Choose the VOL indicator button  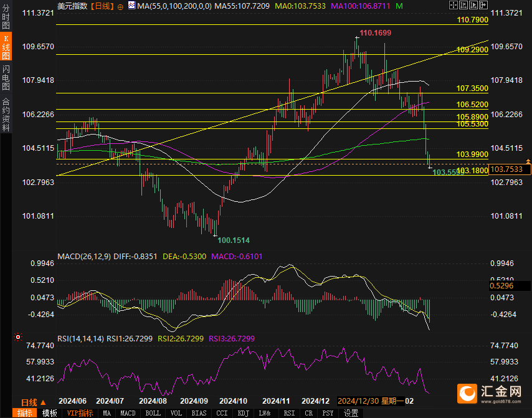pos(176,413)
